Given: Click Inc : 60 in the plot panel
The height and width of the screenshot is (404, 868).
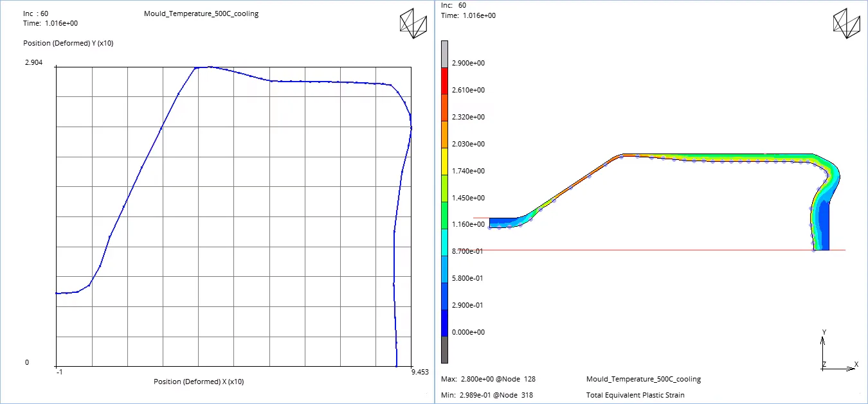Looking at the screenshot, I should (35, 13).
